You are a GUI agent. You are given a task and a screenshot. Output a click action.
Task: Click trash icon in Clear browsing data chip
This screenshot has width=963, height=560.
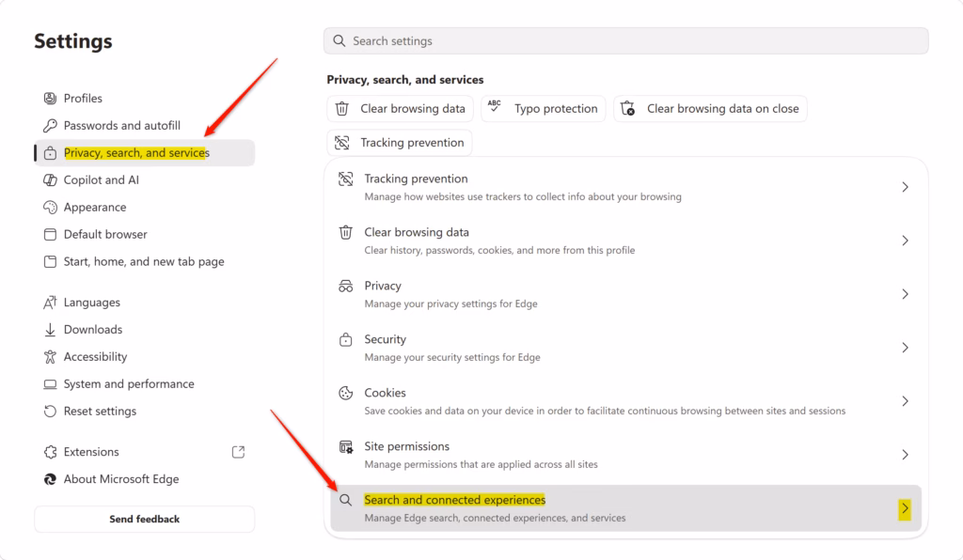click(342, 109)
